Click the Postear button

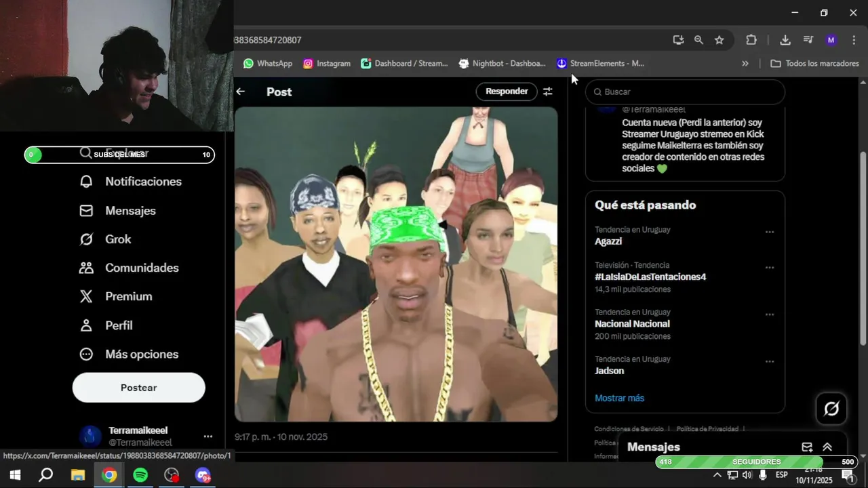[139, 388]
